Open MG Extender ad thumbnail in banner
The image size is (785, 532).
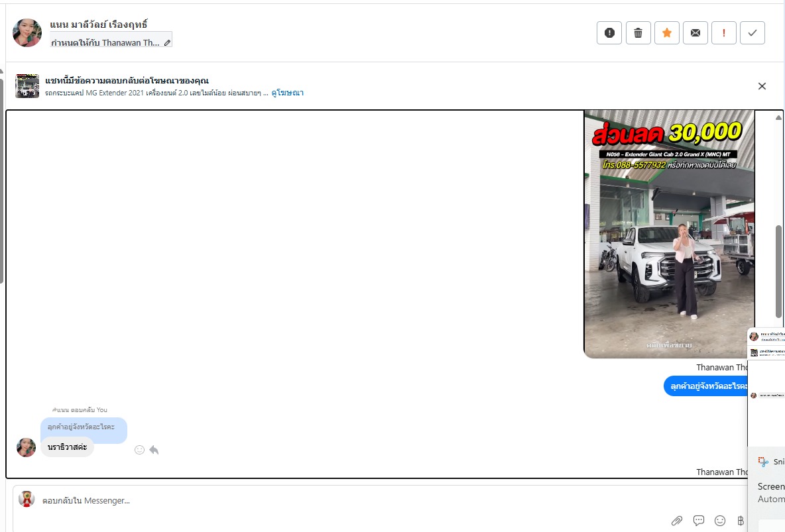pyautogui.click(x=27, y=86)
